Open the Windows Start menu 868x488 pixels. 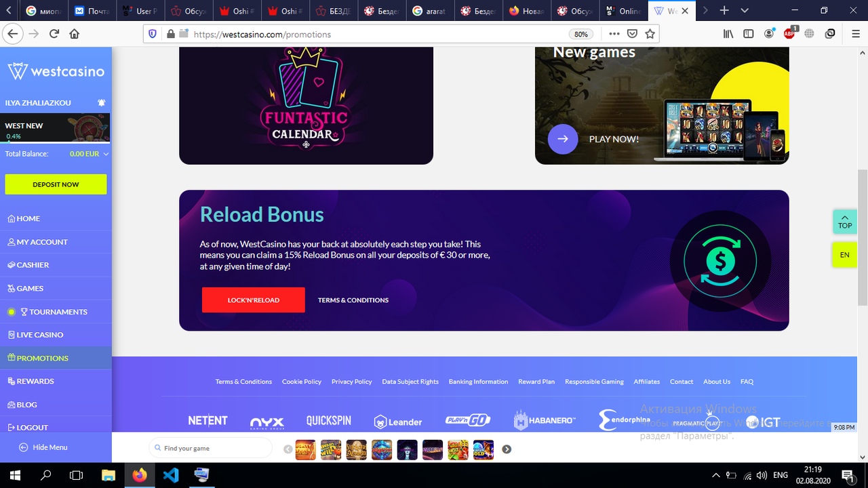click(15, 475)
